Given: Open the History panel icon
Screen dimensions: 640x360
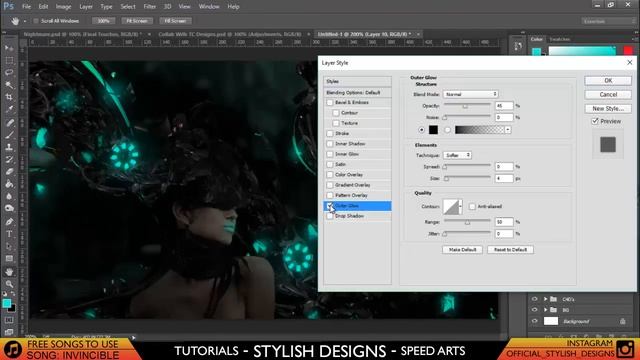Looking at the screenshot, I should [518, 47].
